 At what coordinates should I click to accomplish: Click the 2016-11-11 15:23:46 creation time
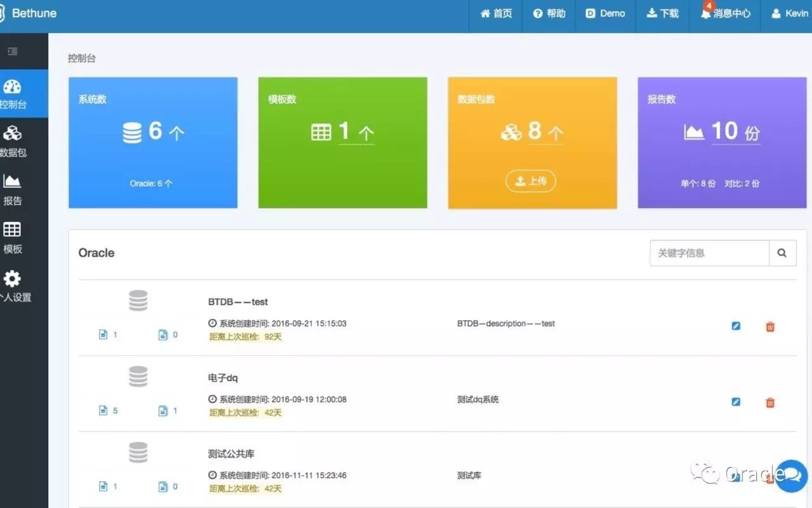point(309,475)
